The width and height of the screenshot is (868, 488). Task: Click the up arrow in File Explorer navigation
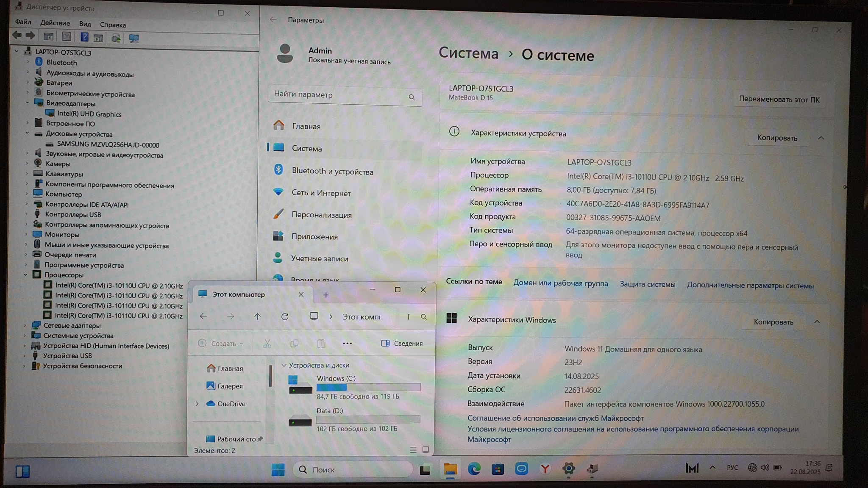tap(257, 317)
